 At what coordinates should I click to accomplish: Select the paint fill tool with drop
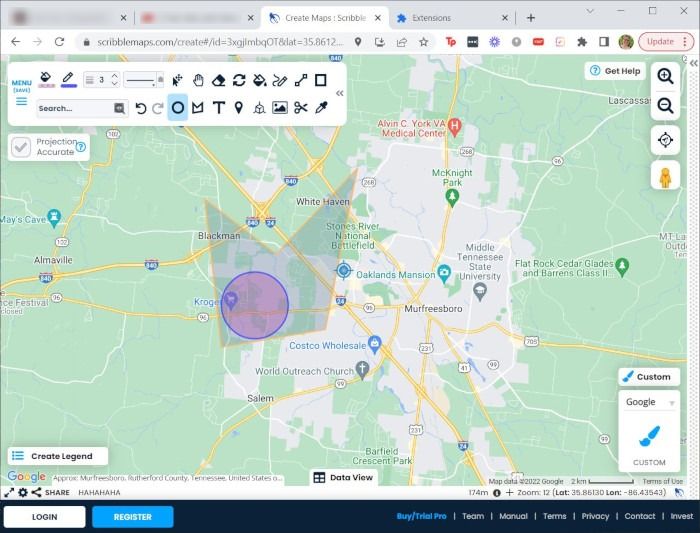(x=259, y=80)
